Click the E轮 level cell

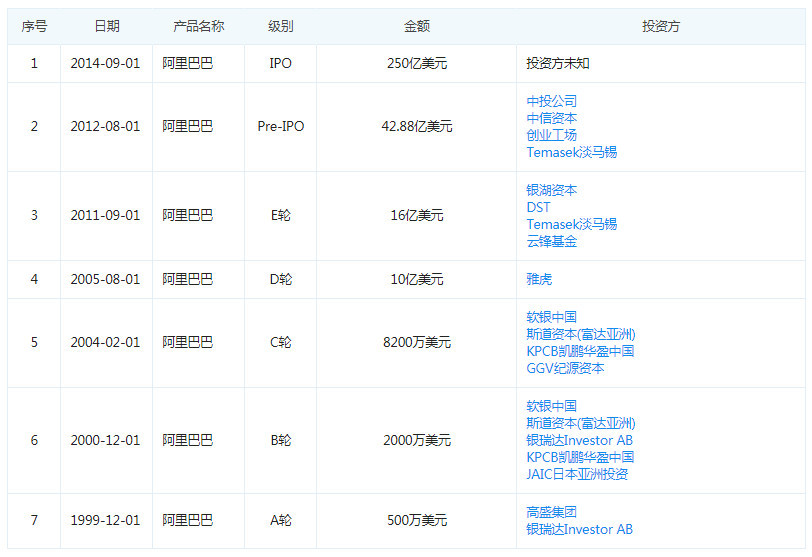point(281,215)
